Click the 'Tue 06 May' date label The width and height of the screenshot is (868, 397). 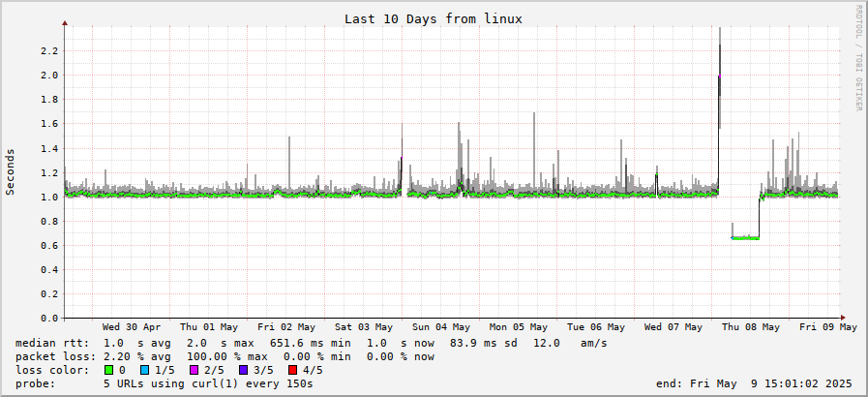[x=596, y=327]
